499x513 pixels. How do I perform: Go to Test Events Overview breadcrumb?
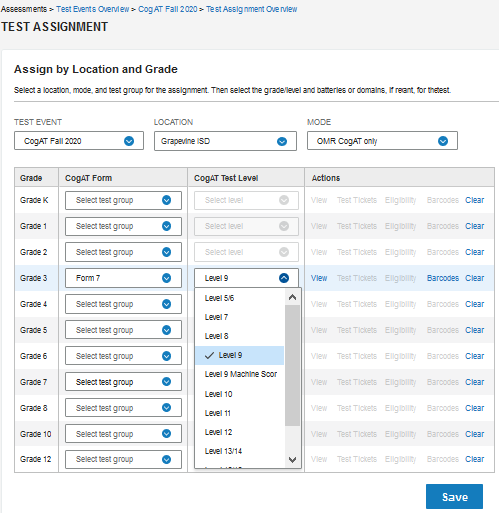[x=92, y=9]
